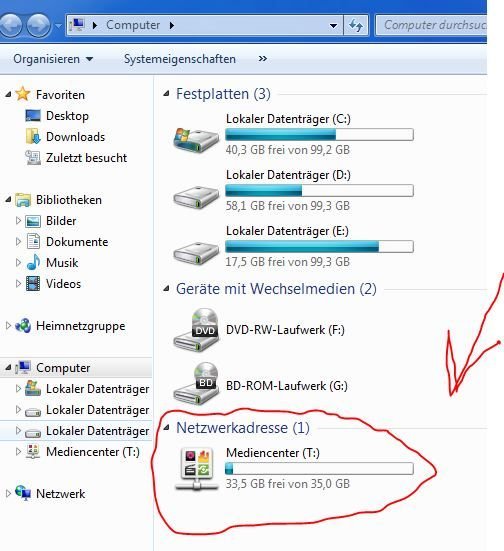Collapse the Festplatten (3) group

[x=166, y=94]
